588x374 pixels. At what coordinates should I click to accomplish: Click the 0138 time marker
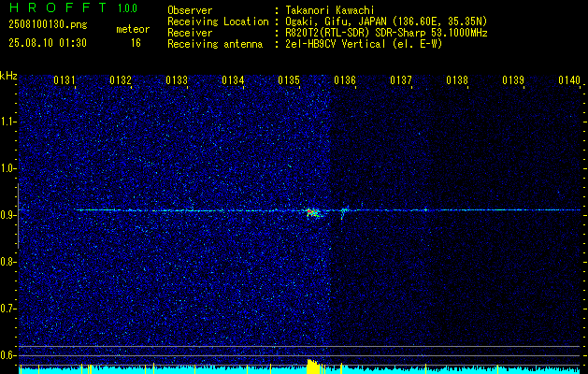pos(457,80)
